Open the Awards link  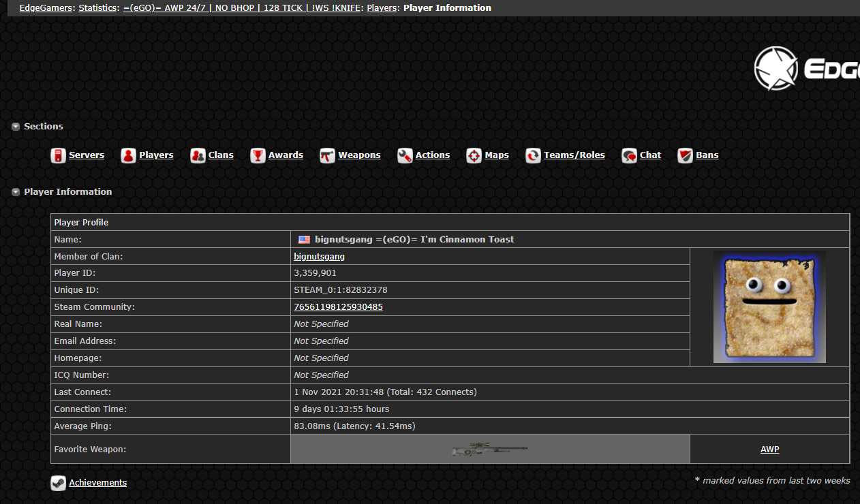pyautogui.click(x=286, y=155)
